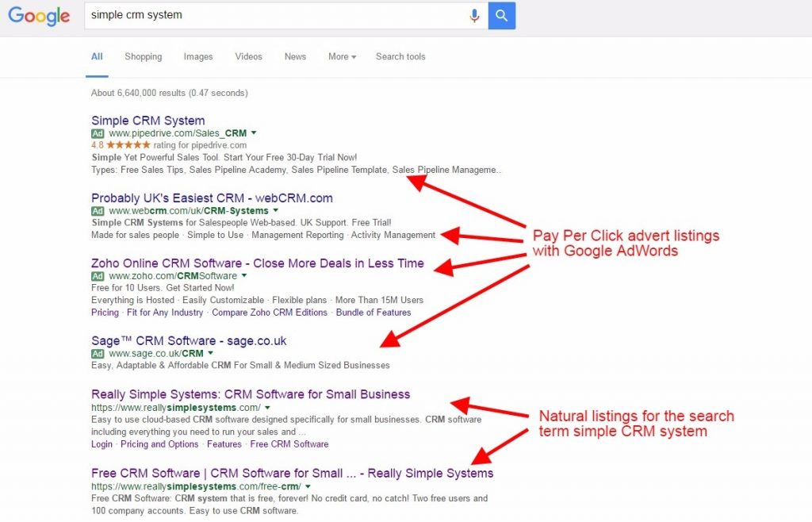Click the www.zoho.com/CRMSoftware URL text
812x522 pixels.
coord(173,277)
